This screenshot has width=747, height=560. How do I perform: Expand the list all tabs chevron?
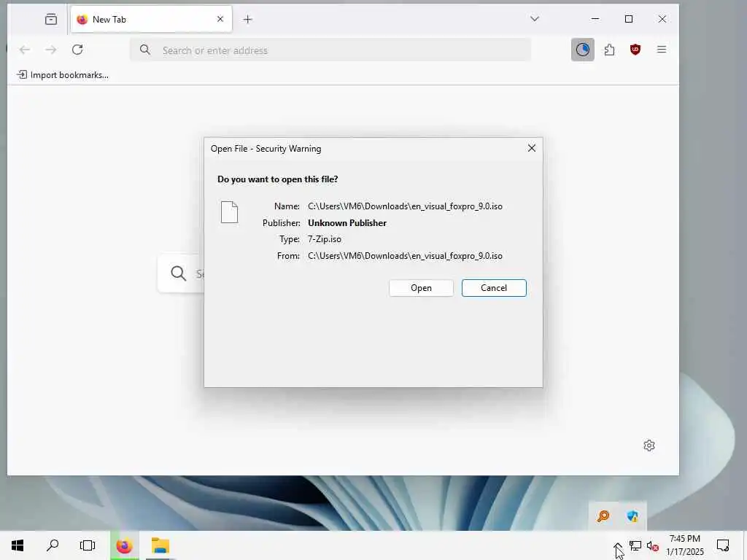point(535,19)
